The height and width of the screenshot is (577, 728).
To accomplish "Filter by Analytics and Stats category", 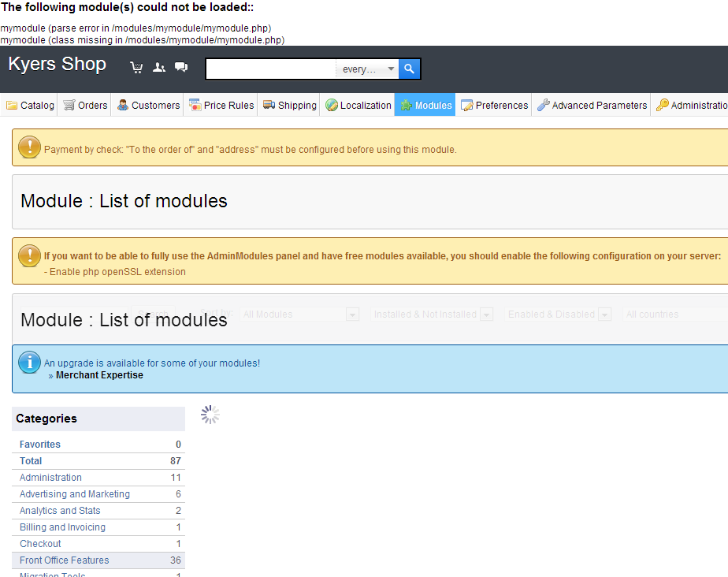I will tap(60, 511).
